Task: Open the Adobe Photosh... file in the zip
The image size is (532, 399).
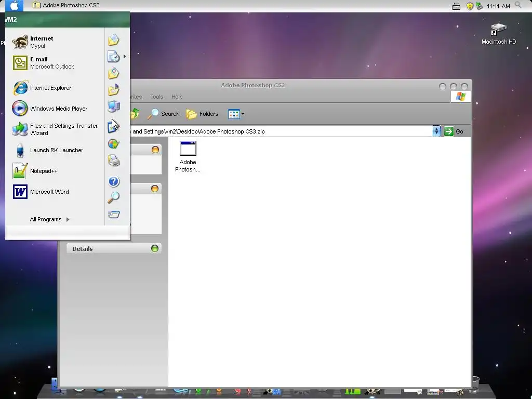Action: point(188,156)
